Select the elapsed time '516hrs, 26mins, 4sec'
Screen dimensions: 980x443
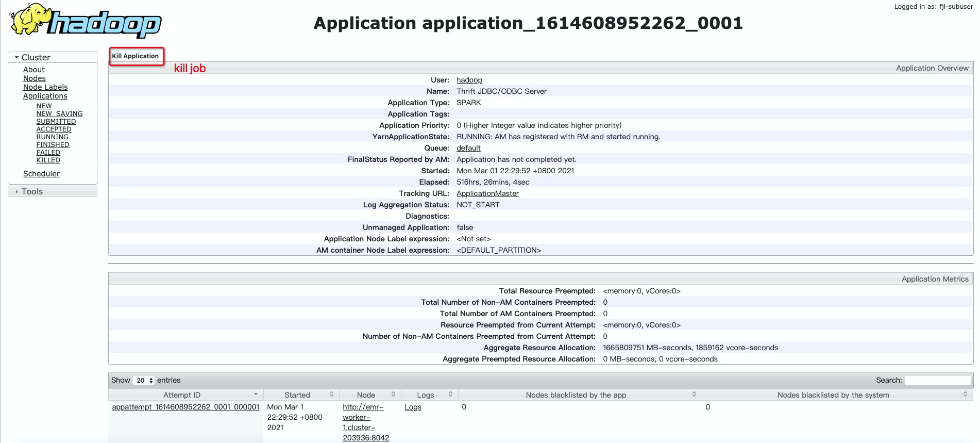click(x=493, y=182)
